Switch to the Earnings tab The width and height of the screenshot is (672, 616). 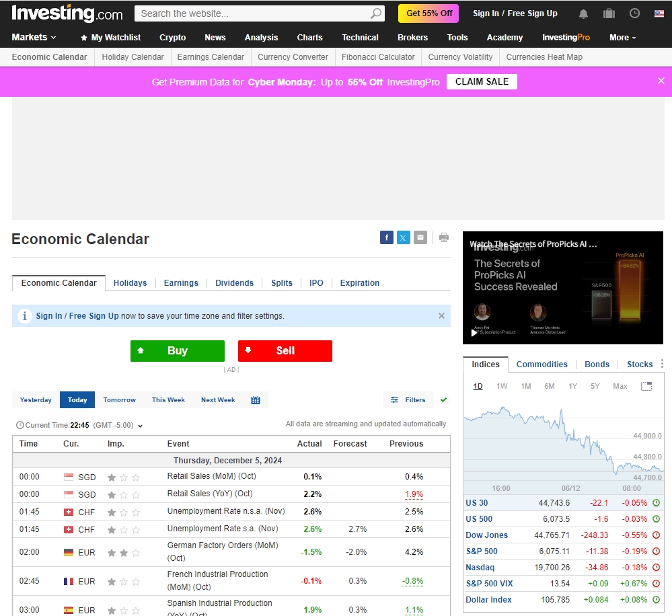[x=181, y=283]
